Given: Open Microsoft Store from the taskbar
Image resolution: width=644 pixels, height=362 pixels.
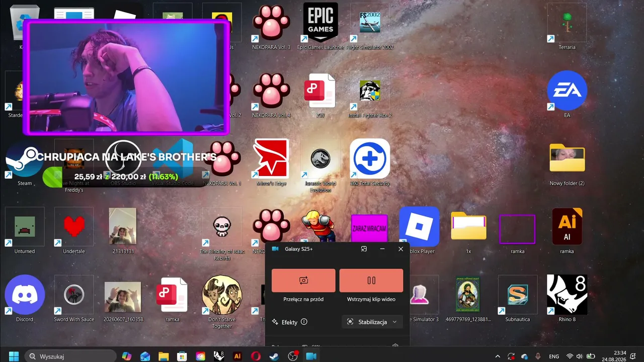Looking at the screenshot, I should (182, 356).
